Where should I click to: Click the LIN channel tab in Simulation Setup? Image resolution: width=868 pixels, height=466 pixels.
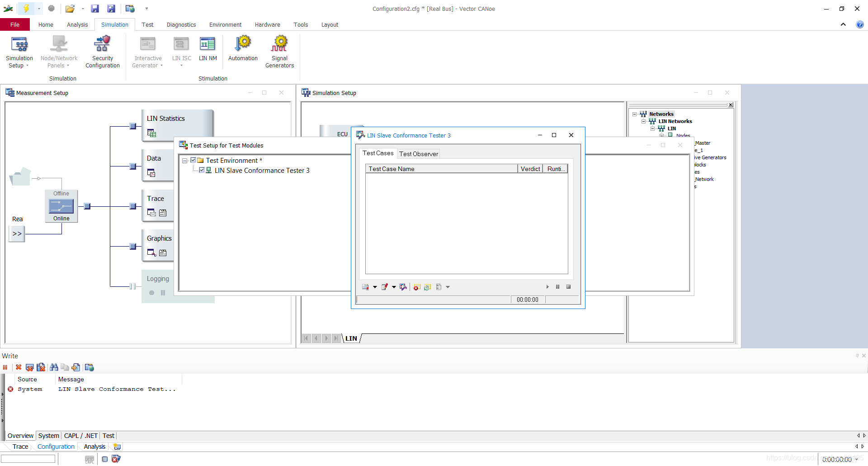pyautogui.click(x=351, y=338)
